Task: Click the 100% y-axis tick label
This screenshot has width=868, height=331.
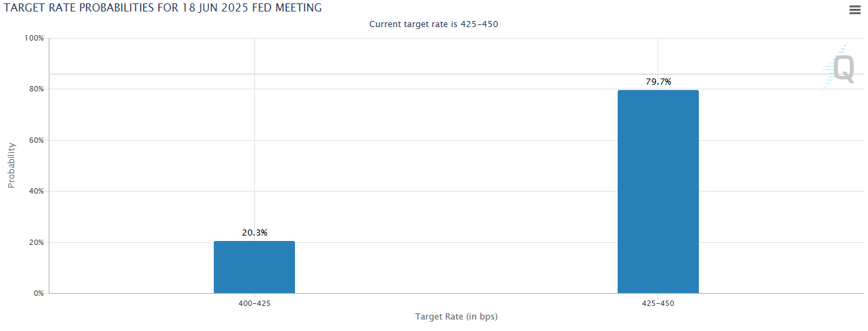Action: coord(34,39)
